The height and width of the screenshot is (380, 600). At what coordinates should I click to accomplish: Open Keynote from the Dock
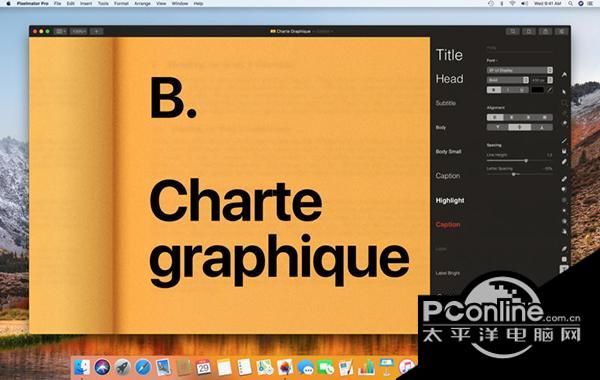(x=386, y=367)
